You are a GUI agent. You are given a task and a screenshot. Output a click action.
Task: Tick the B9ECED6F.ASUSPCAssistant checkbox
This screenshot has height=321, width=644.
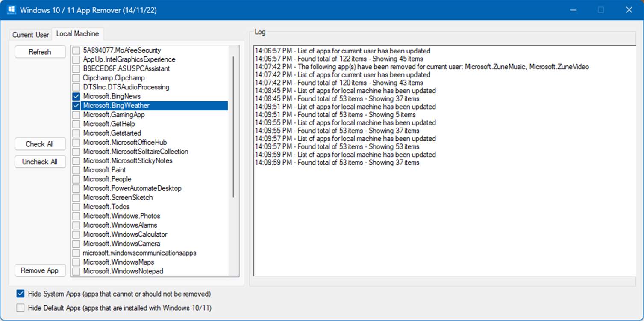click(76, 68)
